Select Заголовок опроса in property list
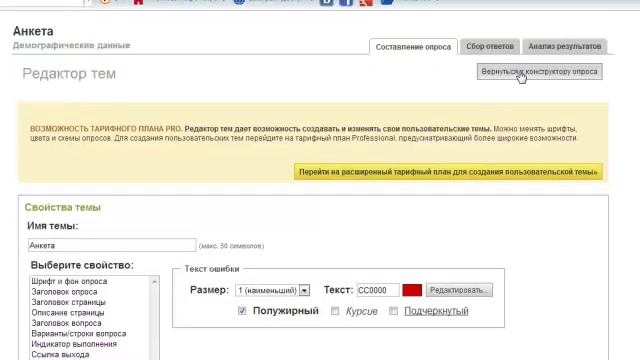 [x=64, y=292]
